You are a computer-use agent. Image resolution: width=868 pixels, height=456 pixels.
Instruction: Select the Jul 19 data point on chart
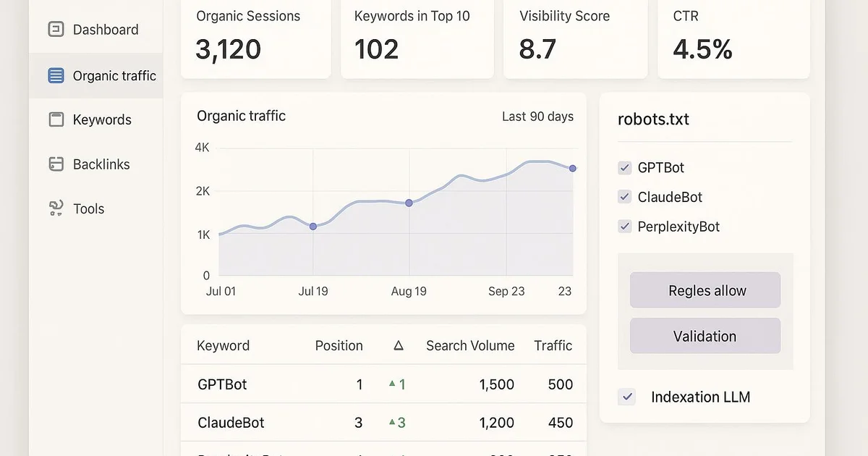(313, 227)
